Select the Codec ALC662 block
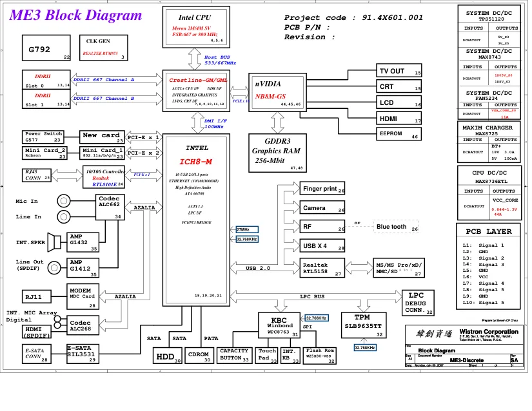 coord(110,207)
